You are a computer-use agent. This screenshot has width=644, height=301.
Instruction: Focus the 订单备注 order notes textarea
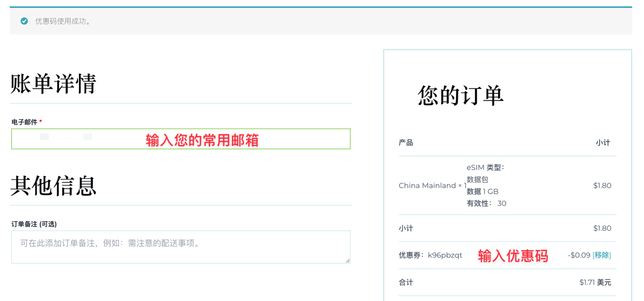point(180,247)
